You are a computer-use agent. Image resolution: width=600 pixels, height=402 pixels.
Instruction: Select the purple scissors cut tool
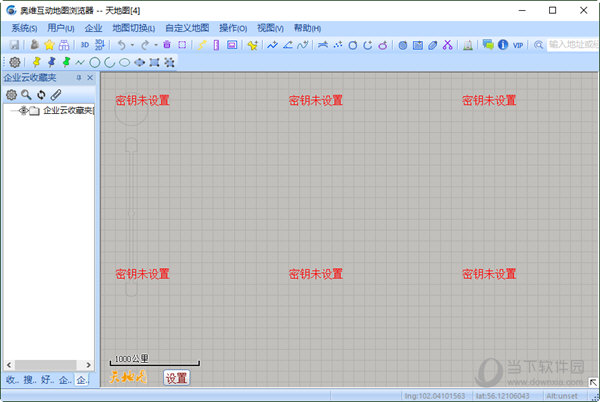click(447, 45)
